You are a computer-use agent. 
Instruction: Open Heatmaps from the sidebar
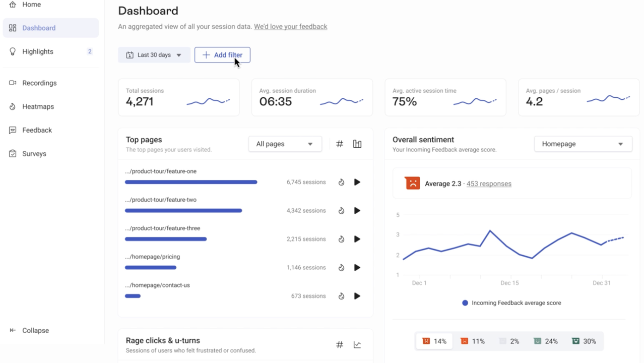click(x=38, y=107)
